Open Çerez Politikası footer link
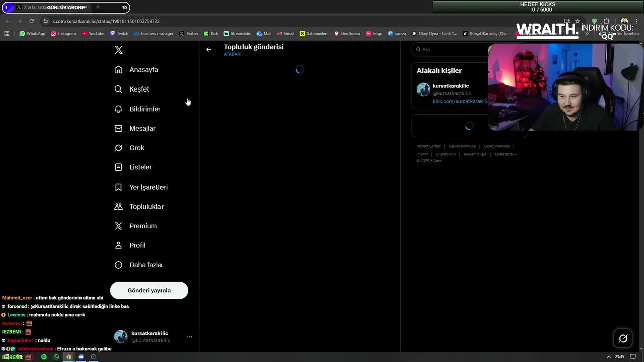The image size is (644, 362). click(x=497, y=146)
